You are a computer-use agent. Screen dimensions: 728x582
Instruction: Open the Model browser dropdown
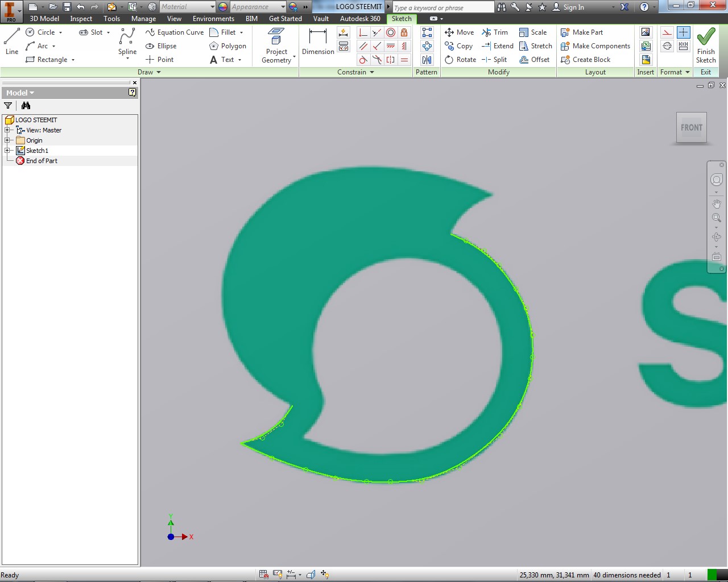(20, 93)
